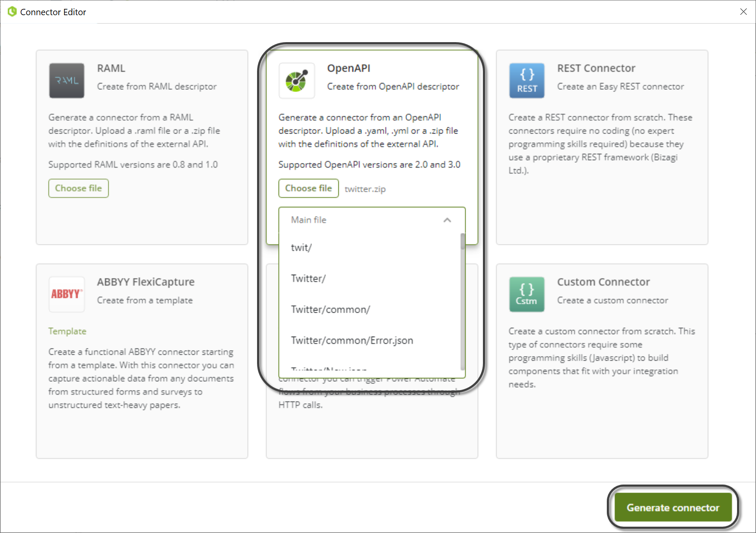The image size is (756, 533).
Task: Generate the connector
Action: click(x=673, y=507)
